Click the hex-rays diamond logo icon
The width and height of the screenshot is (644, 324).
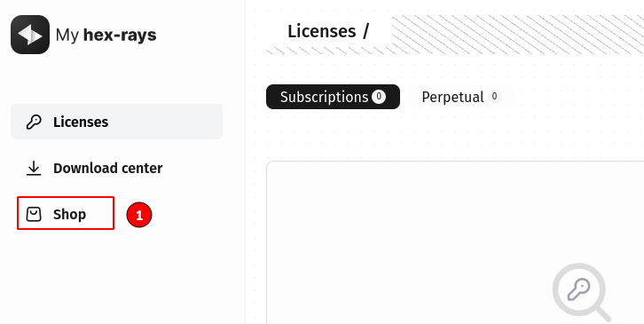[x=30, y=35]
